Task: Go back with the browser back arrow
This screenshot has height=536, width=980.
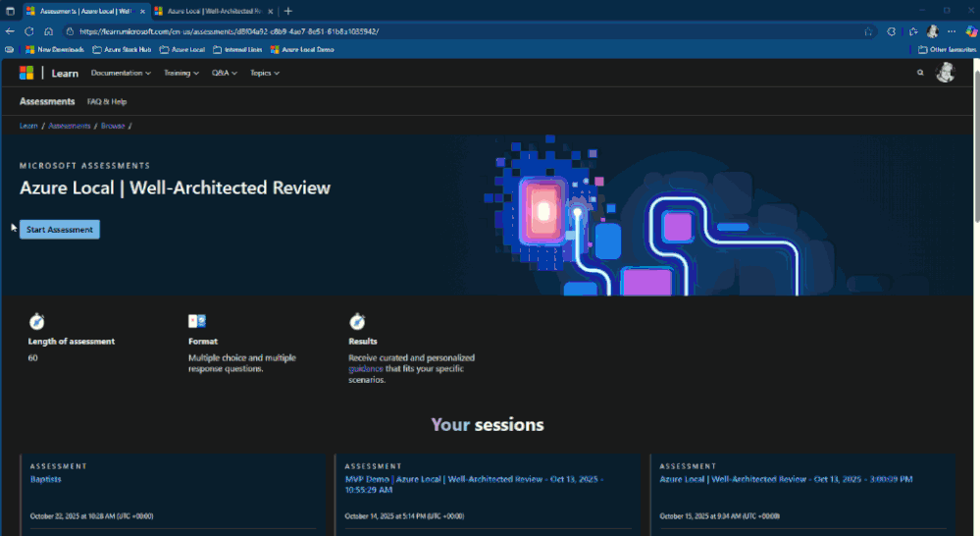Action: 10,31
